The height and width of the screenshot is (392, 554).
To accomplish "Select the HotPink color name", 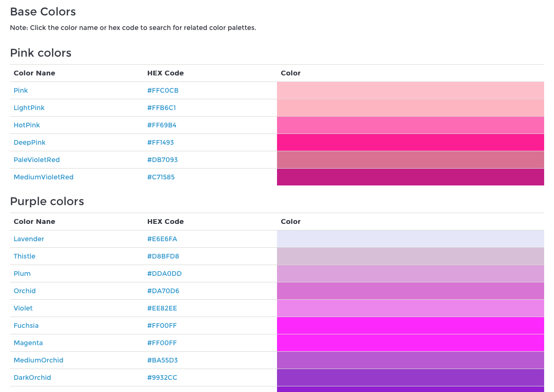I will [x=27, y=125].
